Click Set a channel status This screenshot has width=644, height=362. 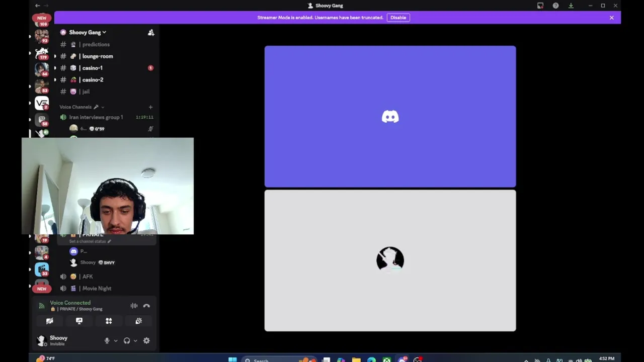point(90,241)
